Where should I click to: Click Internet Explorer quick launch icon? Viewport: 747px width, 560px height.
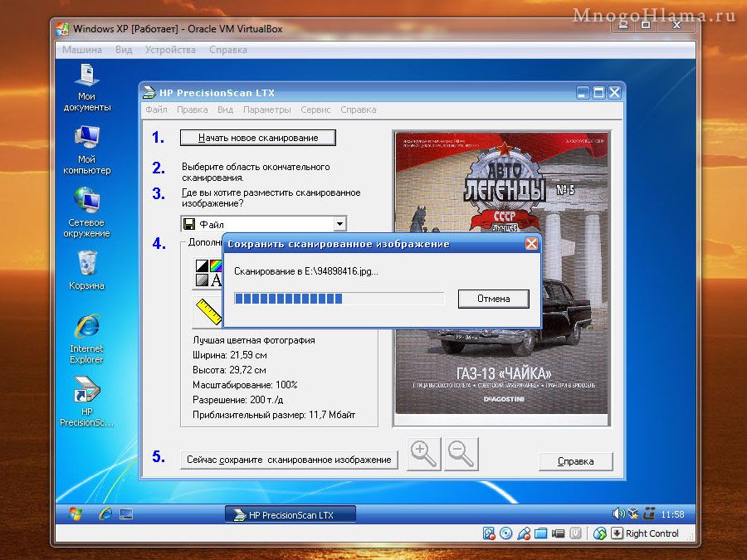[x=105, y=514]
